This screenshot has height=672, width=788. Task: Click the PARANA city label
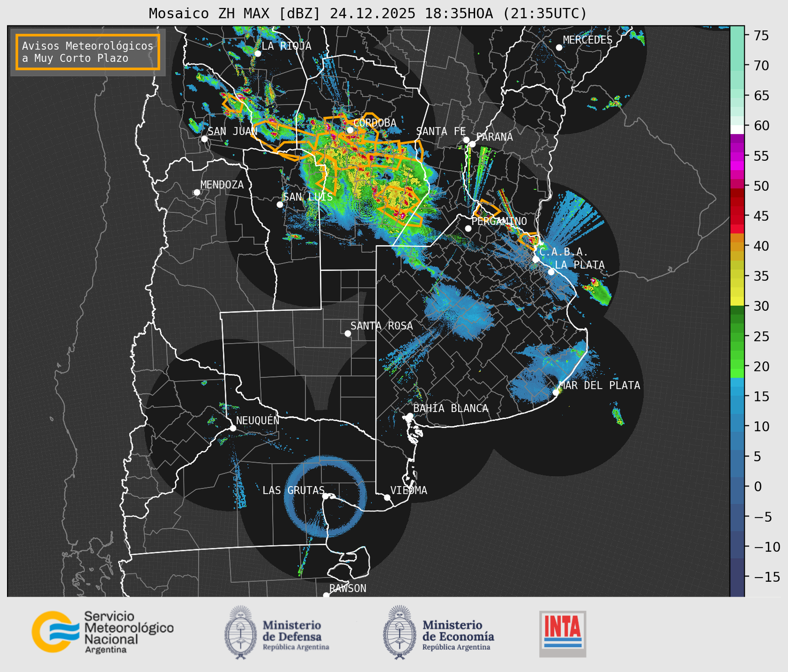click(x=494, y=137)
